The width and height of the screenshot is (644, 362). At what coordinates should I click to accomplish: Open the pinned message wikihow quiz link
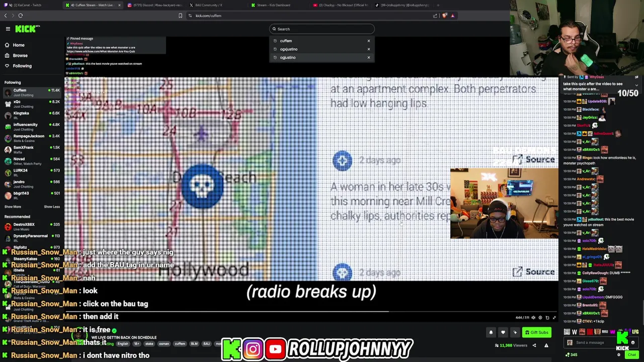point(101,51)
